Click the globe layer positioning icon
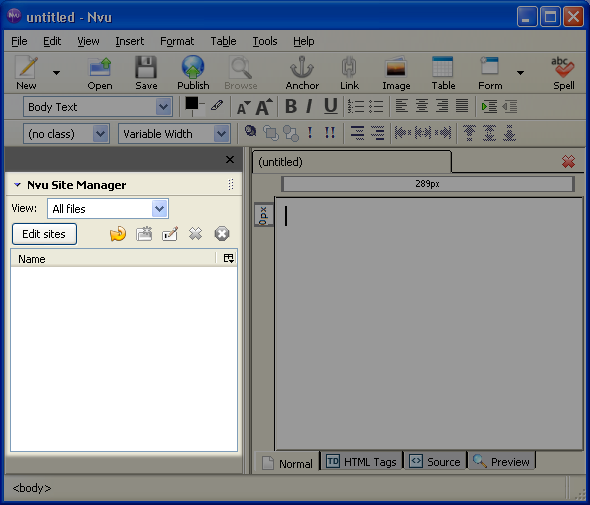The height and width of the screenshot is (505, 590). (251, 131)
